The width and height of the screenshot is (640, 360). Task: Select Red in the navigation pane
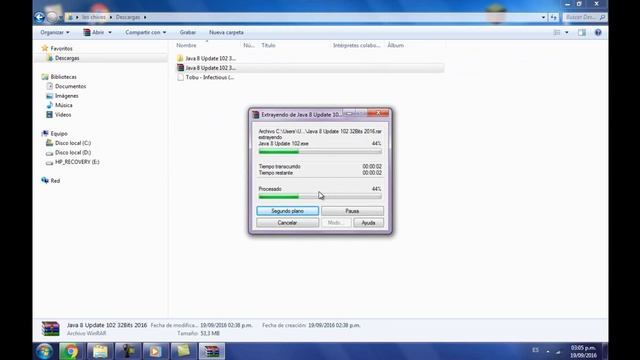55,181
